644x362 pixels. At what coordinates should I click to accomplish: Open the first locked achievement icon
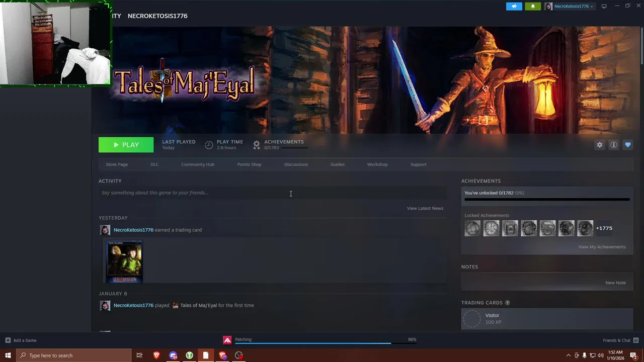pos(473,228)
